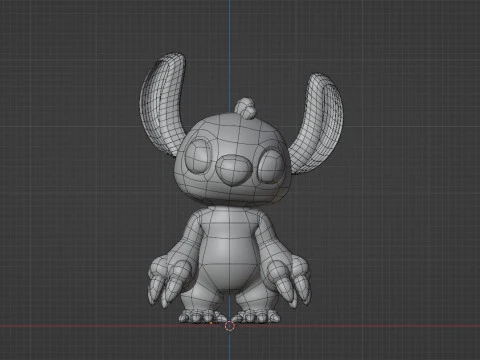The image size is (480, 360).
Task: Click the clawed foot on the right side
Action: (257, 315)
